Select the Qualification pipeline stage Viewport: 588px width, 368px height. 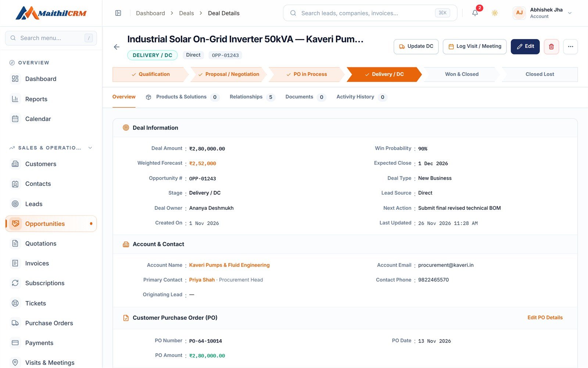point(150,74)
